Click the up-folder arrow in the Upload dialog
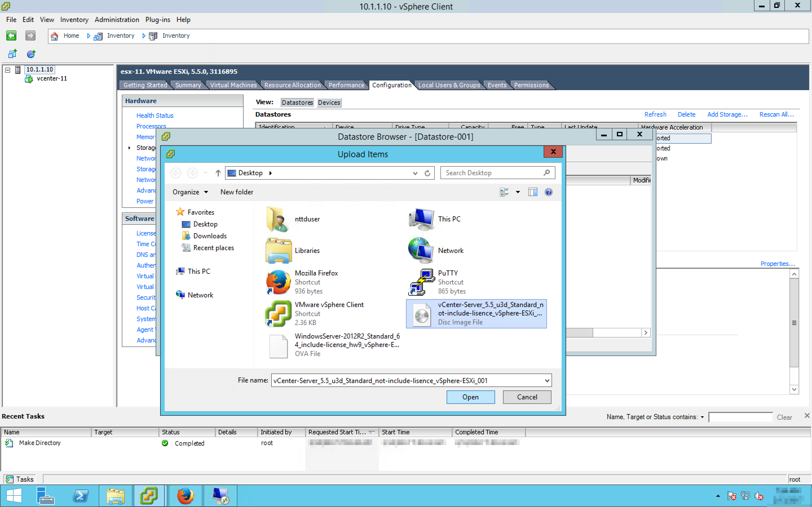The height and width of the screenshot is (507, 812). coord(218,173)
